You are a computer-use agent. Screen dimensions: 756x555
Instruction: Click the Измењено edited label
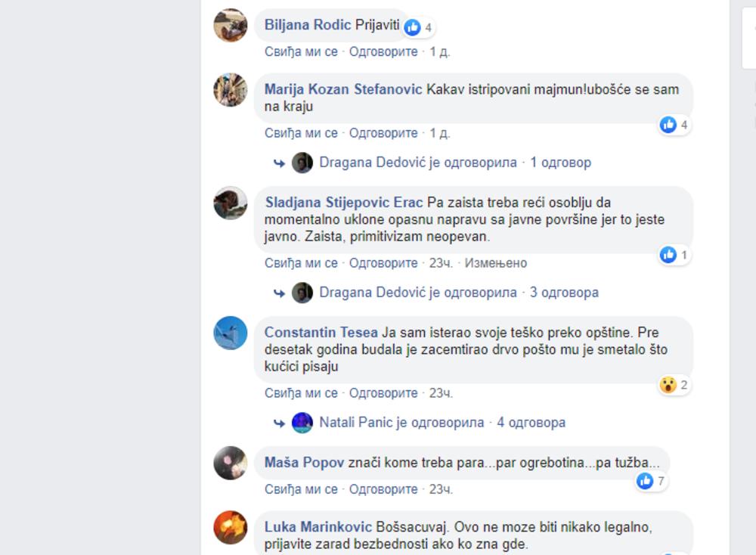496,263
